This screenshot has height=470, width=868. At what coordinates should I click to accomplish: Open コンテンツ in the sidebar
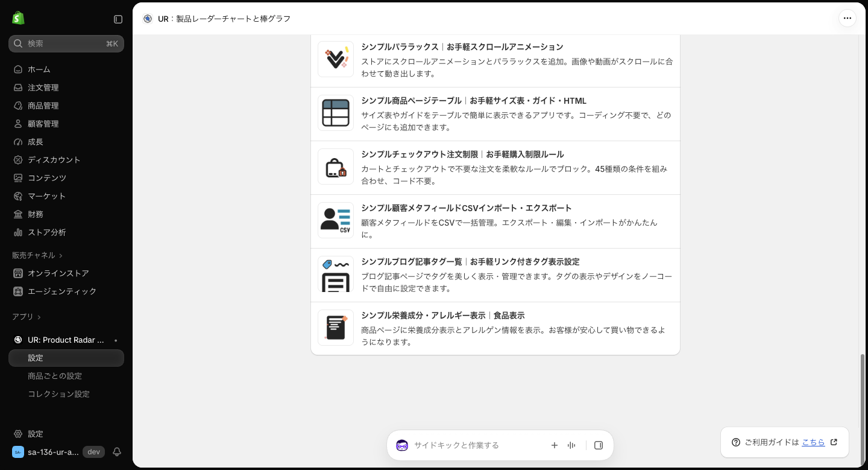click(x=66, y=178)
